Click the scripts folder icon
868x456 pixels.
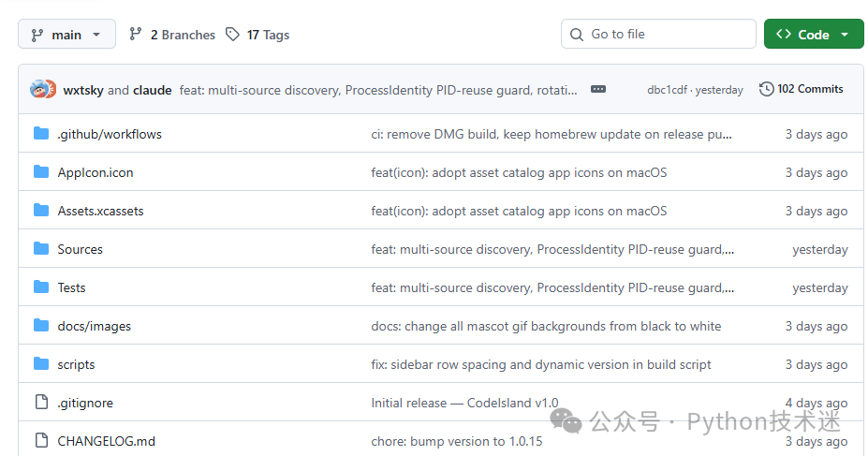point(41,363)
